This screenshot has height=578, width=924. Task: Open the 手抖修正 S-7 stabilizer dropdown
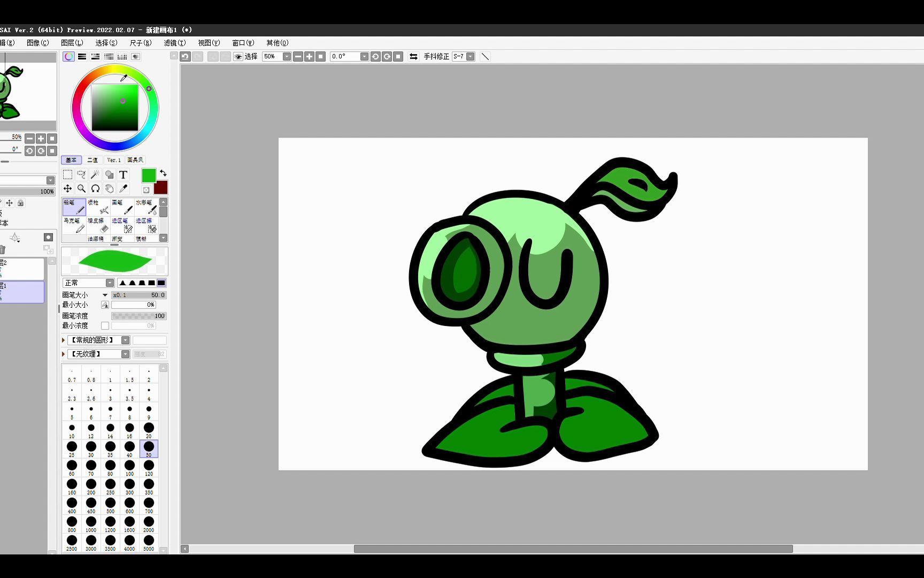tap(471, 56)
